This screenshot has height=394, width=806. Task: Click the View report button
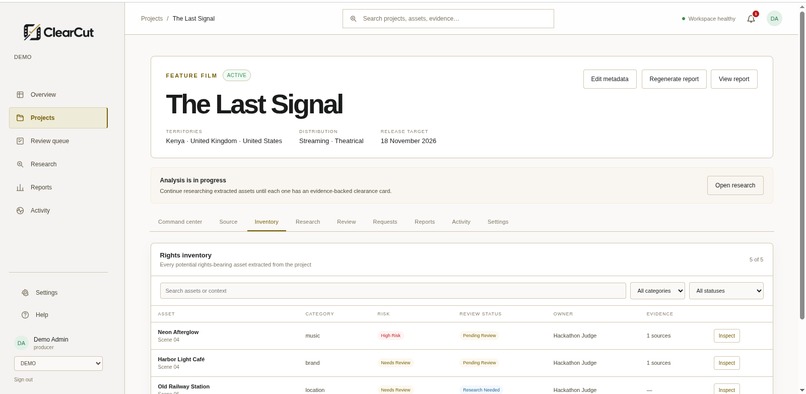click(x=734, y=79)
